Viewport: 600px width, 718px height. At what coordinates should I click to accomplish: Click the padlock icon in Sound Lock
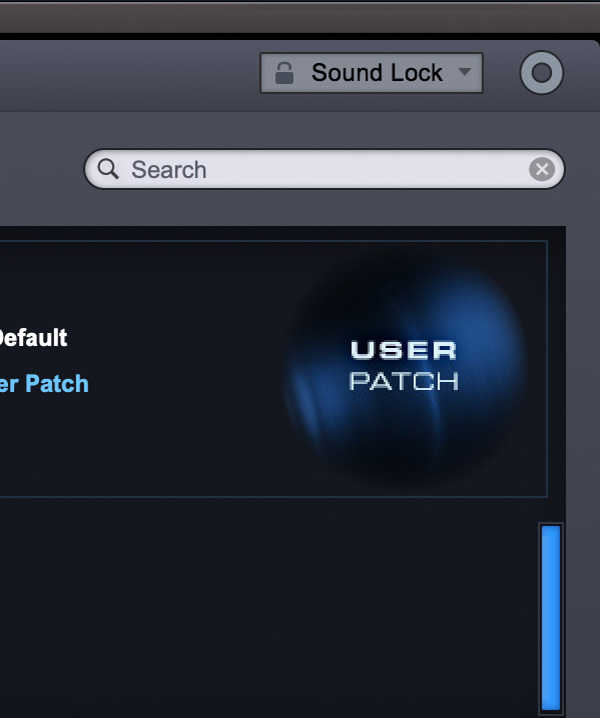284,73
